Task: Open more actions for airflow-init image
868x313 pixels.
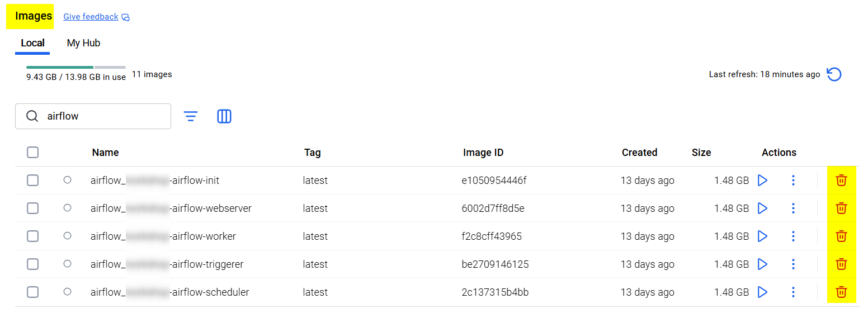Action: pyautogui.click(x=793, y=180)
